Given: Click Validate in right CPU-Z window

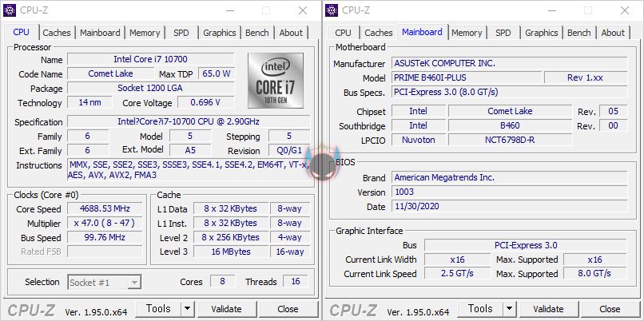Looking at the screenshot, I should 548,309.
